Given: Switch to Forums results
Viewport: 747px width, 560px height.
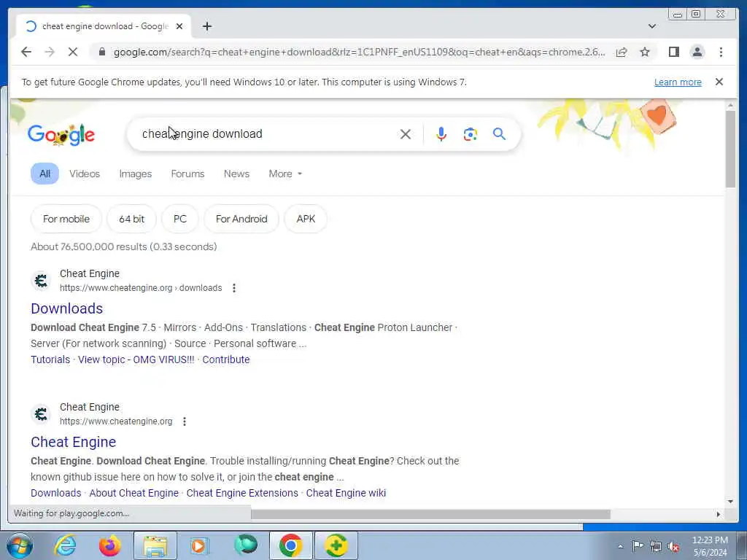Looking at the screenshot, I should tap(187, 174).
